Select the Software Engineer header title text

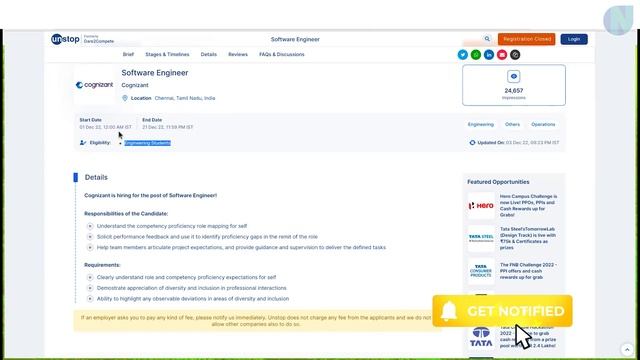click(x=295, y=40)
